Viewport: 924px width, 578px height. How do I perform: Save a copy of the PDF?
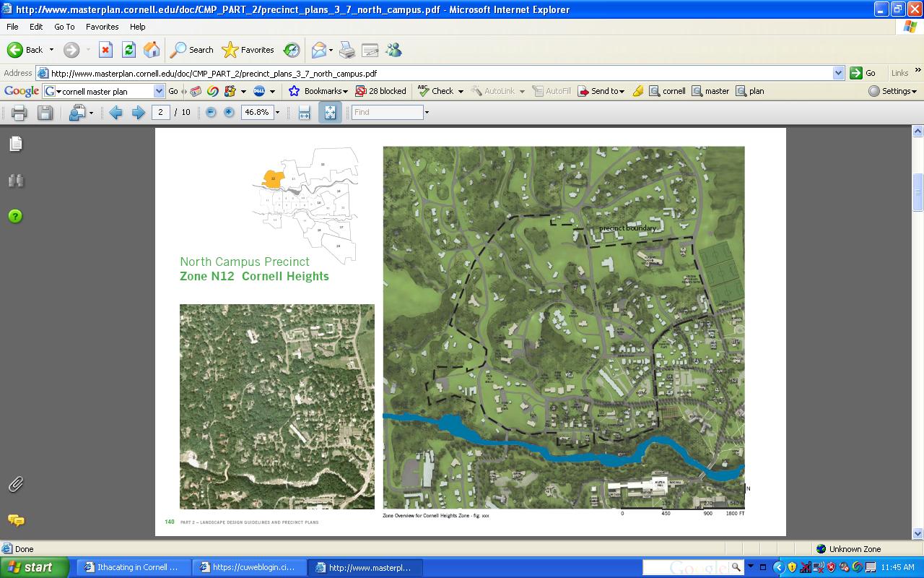(45, 113)
